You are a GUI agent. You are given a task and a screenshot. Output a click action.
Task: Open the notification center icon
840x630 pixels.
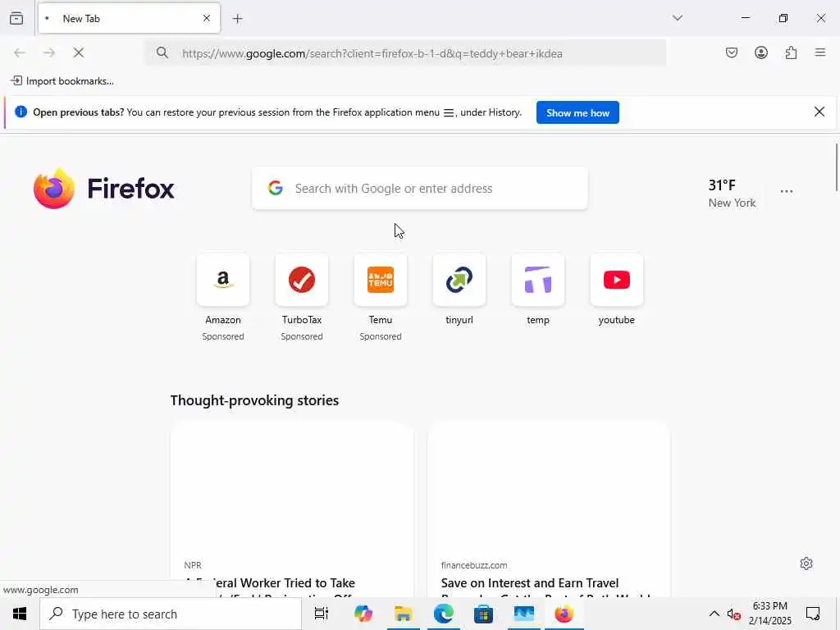[813, 614]
